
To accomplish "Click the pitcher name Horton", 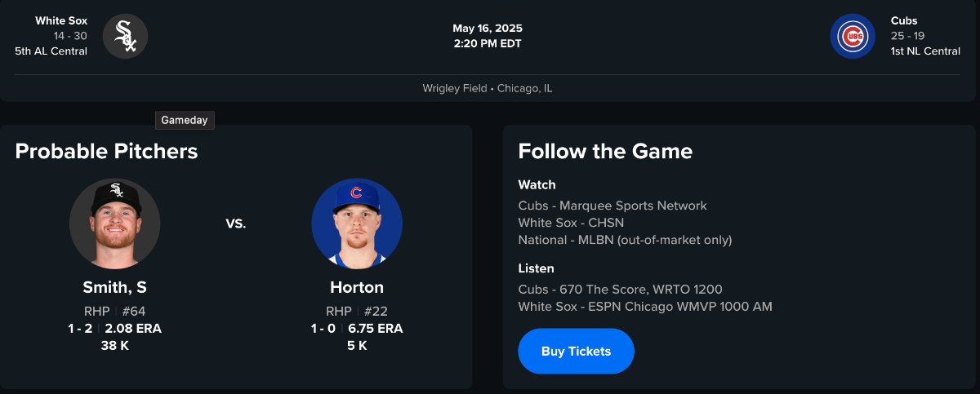I will coord(357,287).
